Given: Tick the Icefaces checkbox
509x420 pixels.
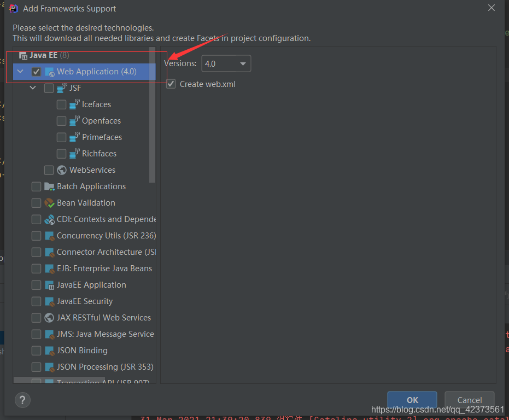Looking at the screenshot, I should pyautogui.click(x=61, y=104).
